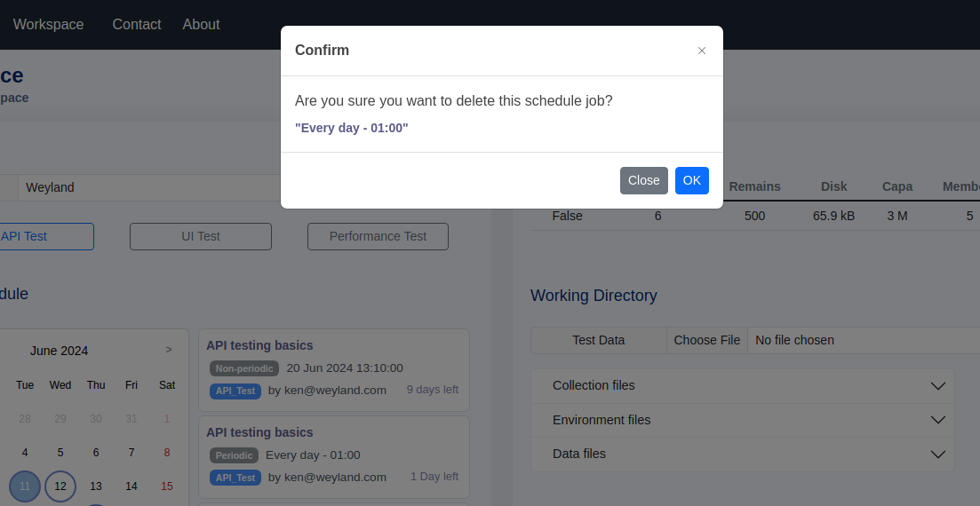Screen dimensions: 980x506
Task: Open the Contact page
Action: (x=137, y=24)
